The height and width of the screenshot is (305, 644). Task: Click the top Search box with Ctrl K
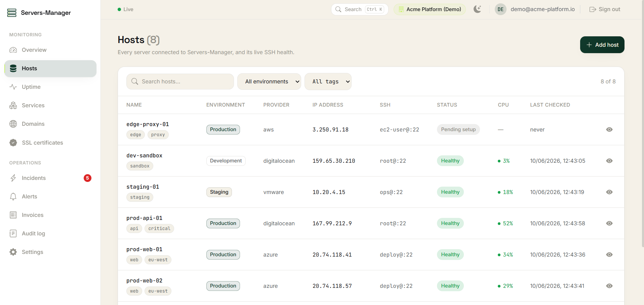[x=360, y=9]
